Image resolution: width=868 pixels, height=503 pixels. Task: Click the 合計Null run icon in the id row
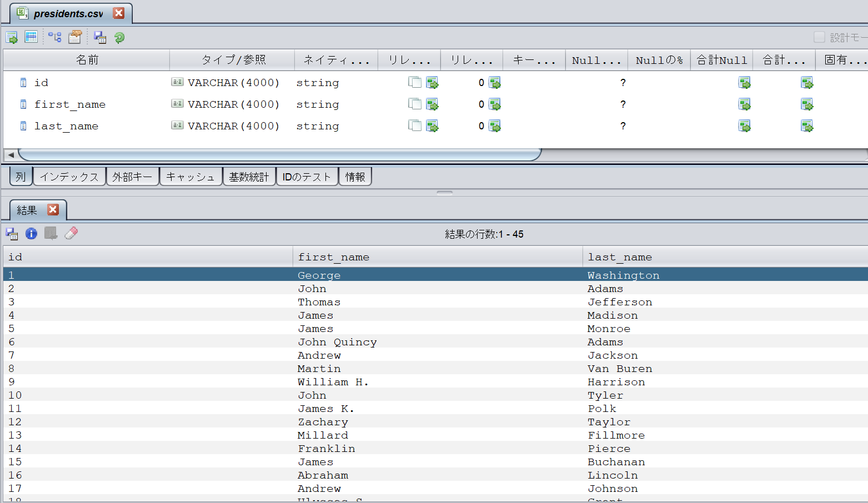[745, 82]
